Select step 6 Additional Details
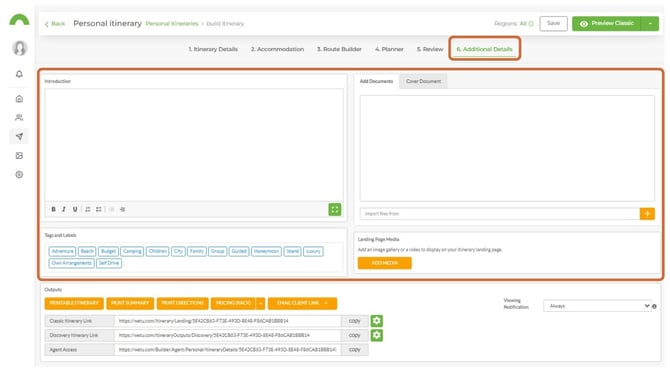670x376 pixels. (485, 49)
